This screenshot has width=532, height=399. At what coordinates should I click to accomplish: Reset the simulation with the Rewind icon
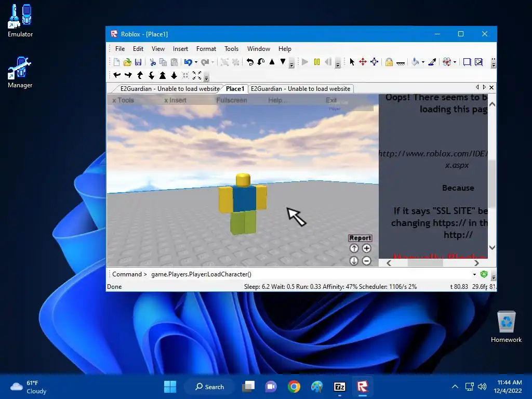pyautogui.click(x=328, y=62)
